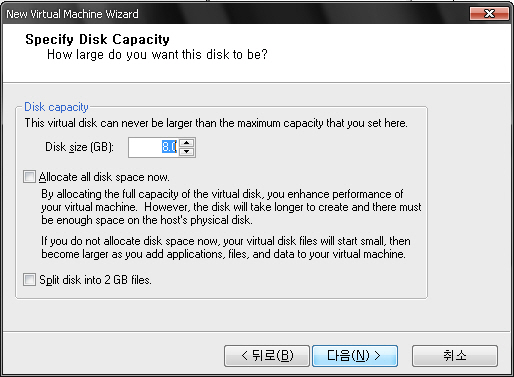Tick the Split disk into 2 GB files checkbox
Viewport: 514px width, 377px height.
[x=29, y=279]
